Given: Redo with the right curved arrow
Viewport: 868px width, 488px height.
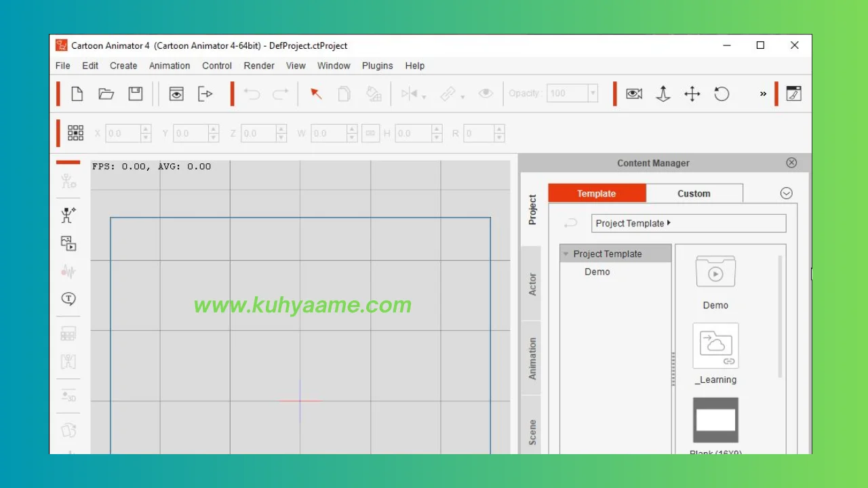Looking at the screenshot, I should tap(281, 94).
